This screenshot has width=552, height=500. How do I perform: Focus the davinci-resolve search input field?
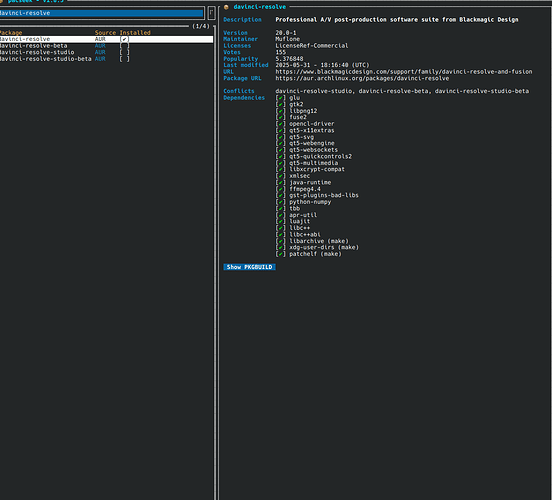click(102, 13)
